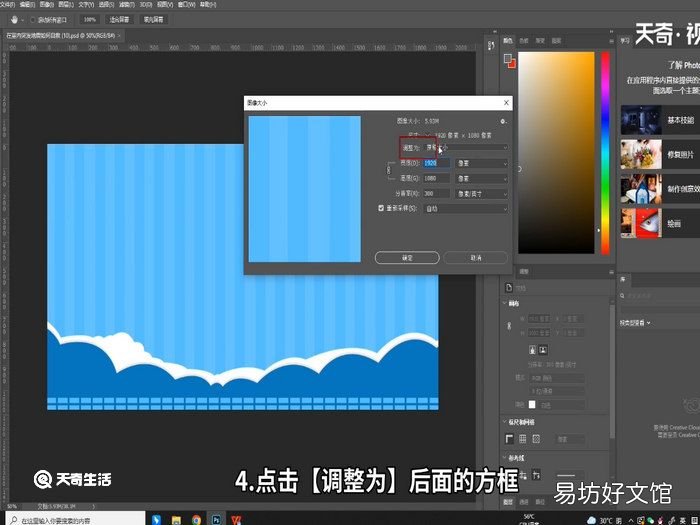
Task: Collapse the 参考线 section
Action: click(505, 458)
